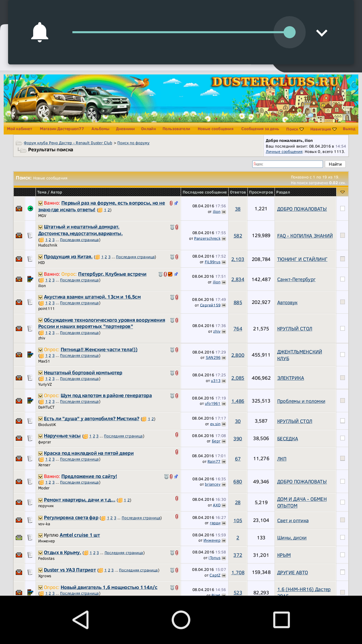The image size is (362, 644).
Task: Check the box for Штатный и нештатный домкрат thread
Action: (x=343, y=235)
